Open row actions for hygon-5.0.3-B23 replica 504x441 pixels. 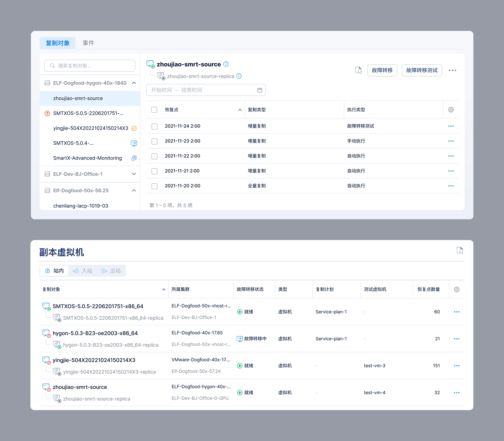click(457, 339)
